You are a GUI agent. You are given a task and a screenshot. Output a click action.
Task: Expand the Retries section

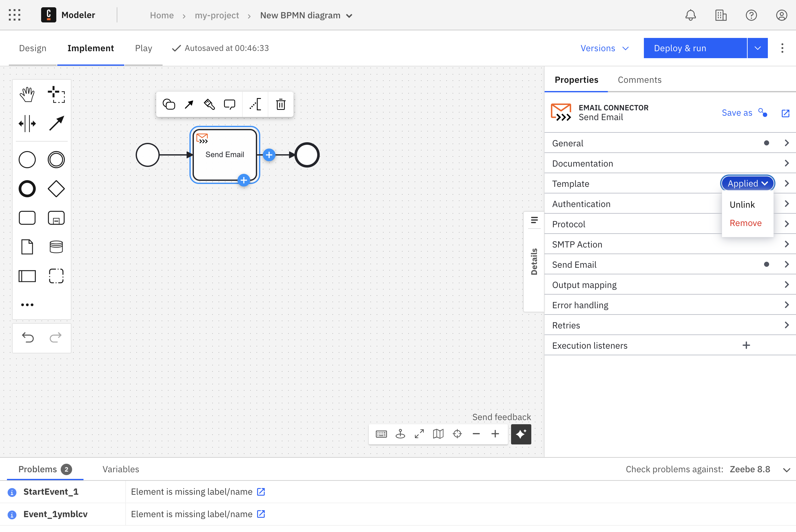click(x=670, y=325)
